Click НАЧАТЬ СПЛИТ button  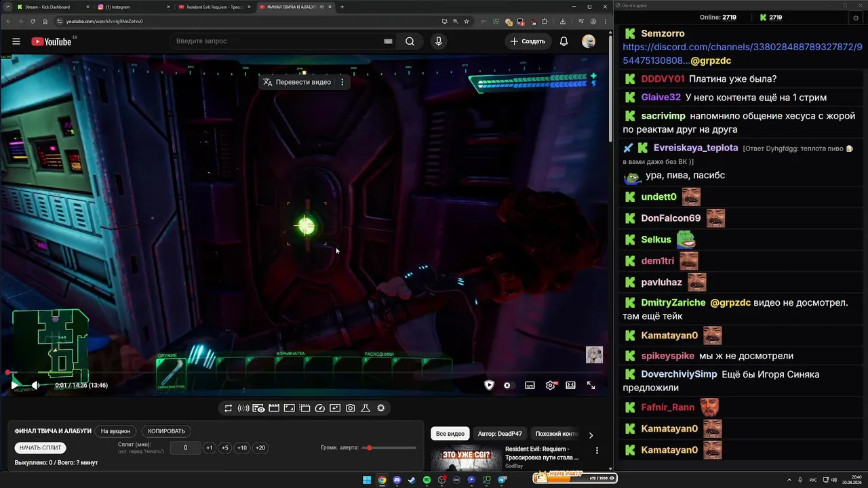[x=41, y=448]
